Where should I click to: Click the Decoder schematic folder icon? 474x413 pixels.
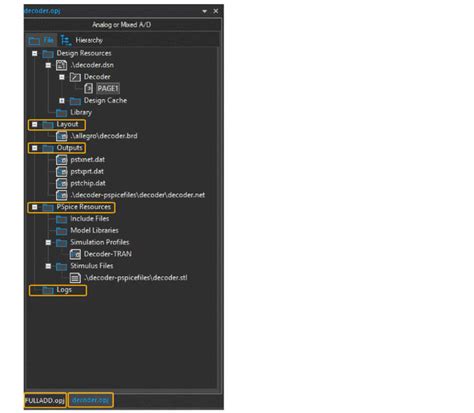coord(75,77)
